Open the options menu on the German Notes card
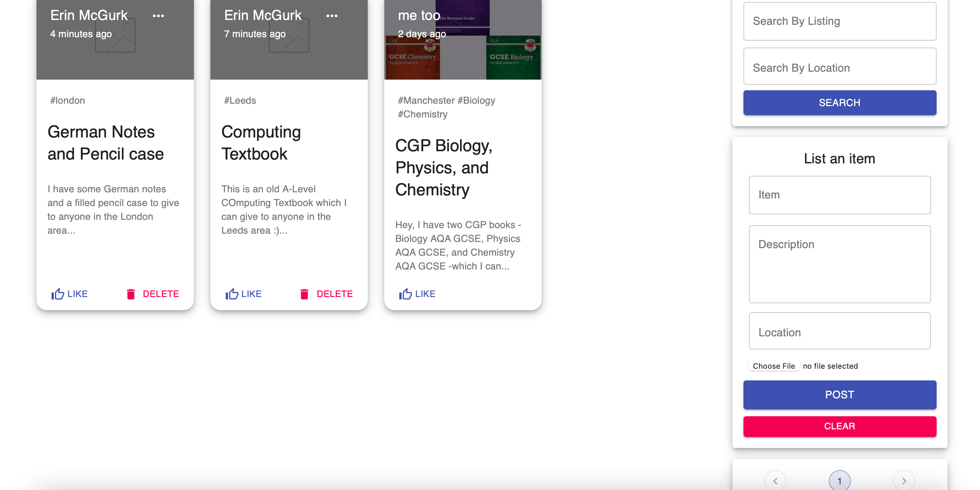 click(x=158, y=16)
